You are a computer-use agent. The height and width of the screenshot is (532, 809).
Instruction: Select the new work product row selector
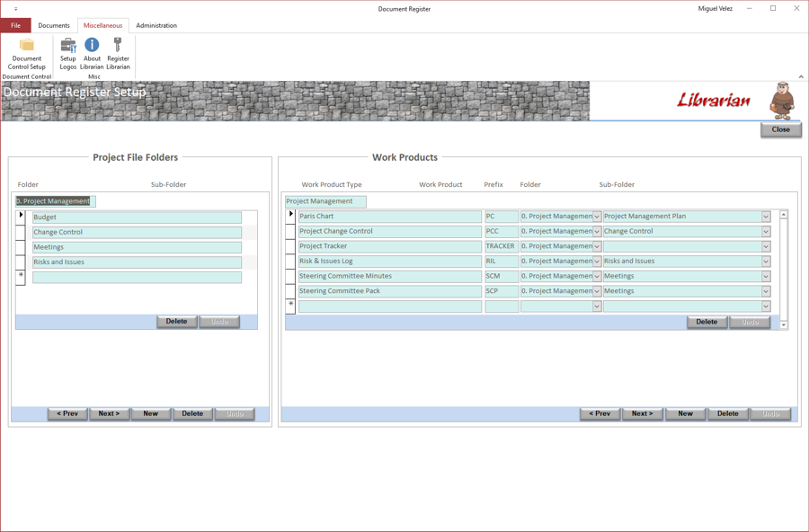pos(290,306)
